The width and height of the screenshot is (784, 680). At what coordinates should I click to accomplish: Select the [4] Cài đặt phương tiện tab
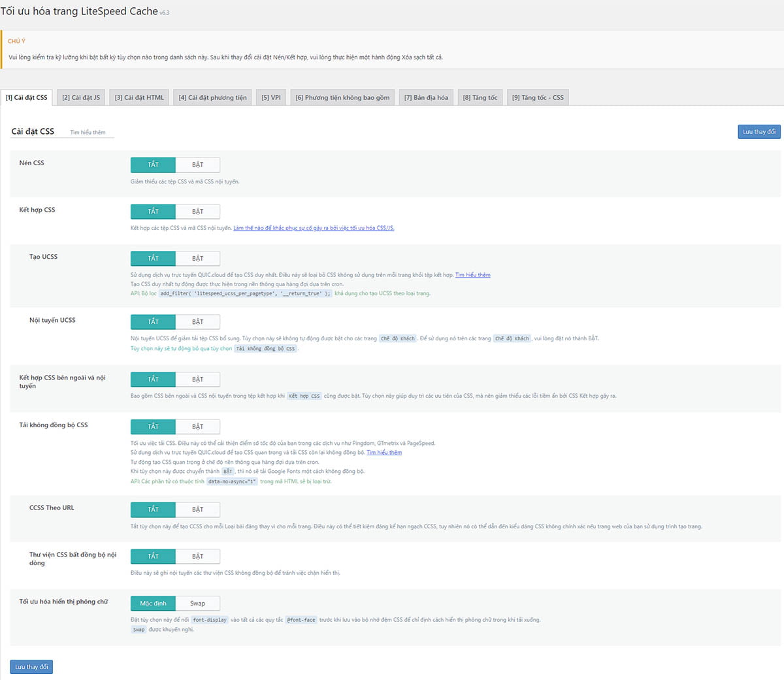coord(212,98)
